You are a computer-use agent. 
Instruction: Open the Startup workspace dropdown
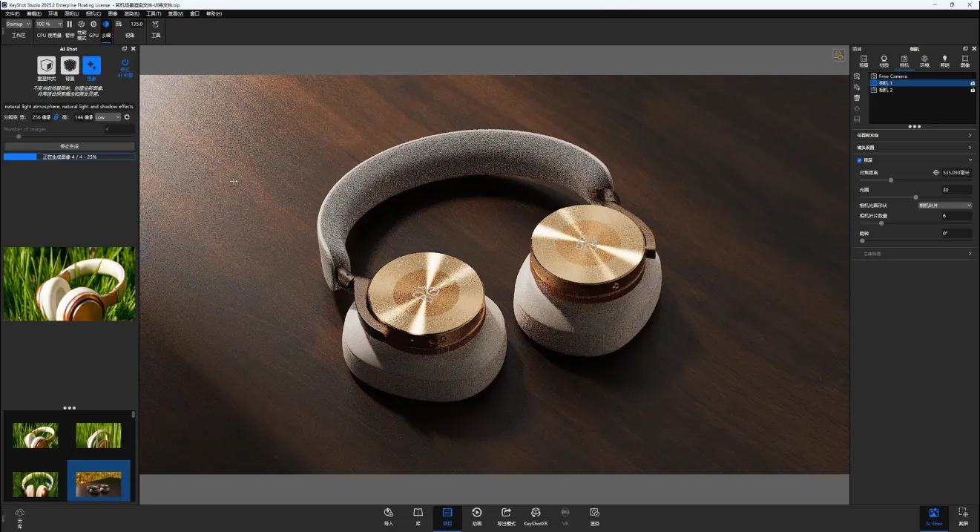(x=18, y=24)
